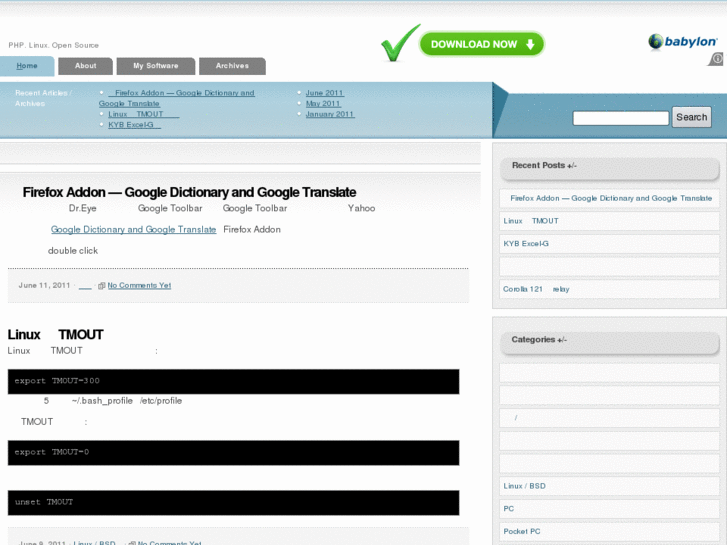Open the Babylon logo link

(682, 42)
